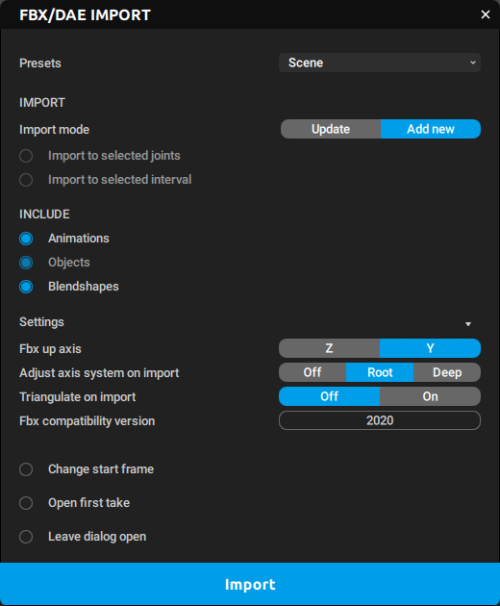500x606 pixels.
Task: Collapse the Settings section arrow
Action: pyautogui.click(x=468, y=324)
